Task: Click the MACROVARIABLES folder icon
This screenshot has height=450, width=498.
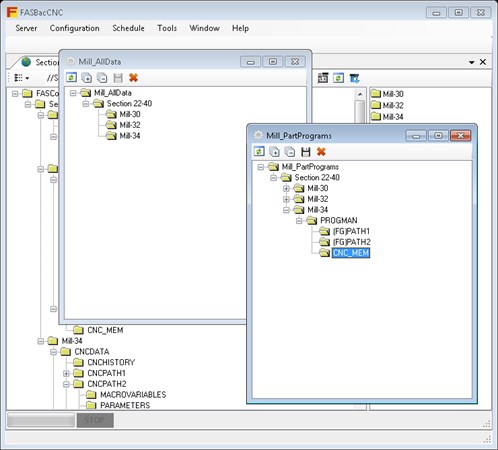Action: 91,395
